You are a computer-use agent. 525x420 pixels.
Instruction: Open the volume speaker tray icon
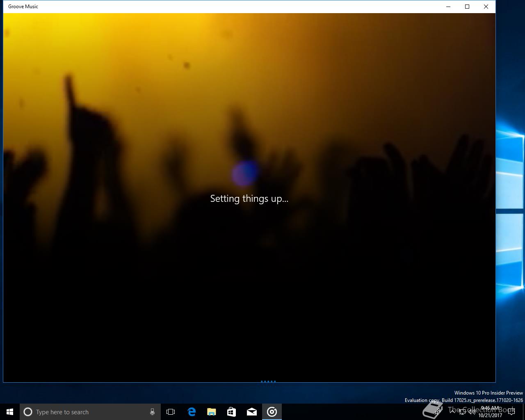point(472,412)
